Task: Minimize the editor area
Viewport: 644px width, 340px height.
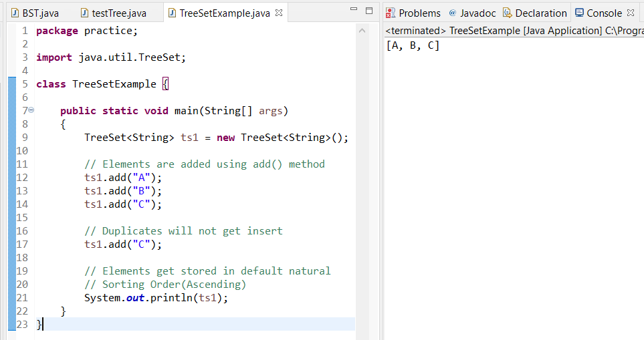Action: pos(354,9)
